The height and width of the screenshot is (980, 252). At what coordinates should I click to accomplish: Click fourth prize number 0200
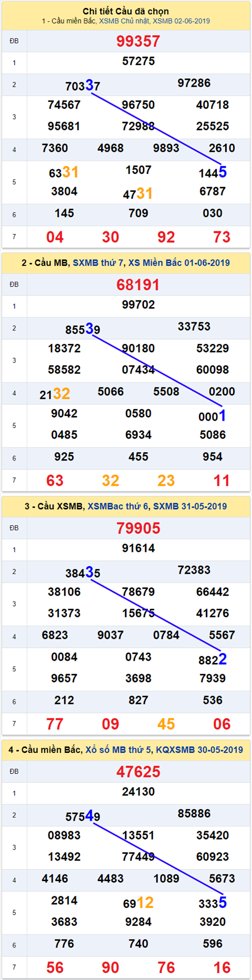tap(222, 392)
